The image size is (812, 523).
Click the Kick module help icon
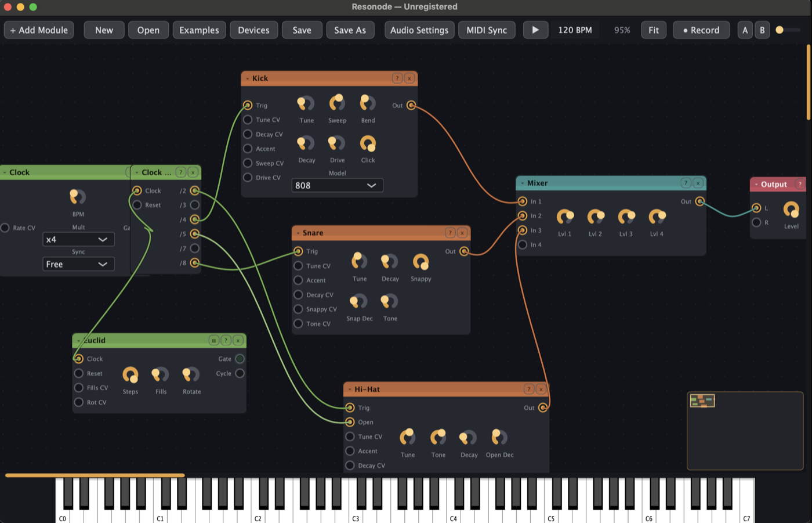[x=397, y=78]
